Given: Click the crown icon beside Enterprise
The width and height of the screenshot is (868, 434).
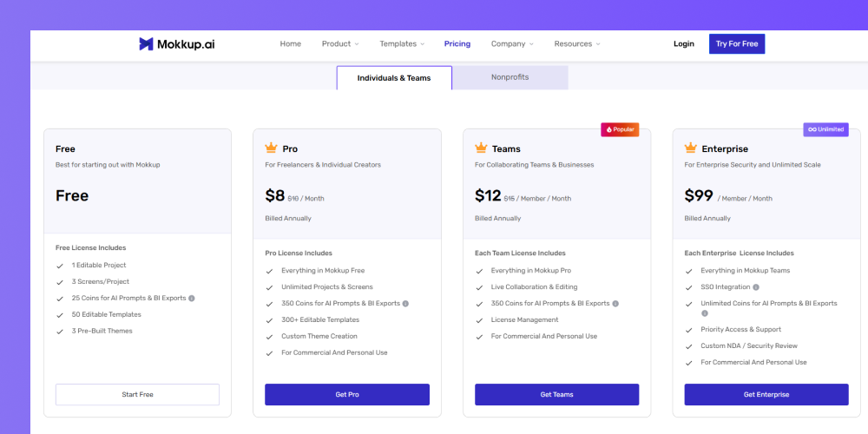Looking at the screenshot, I should [690, 148].
